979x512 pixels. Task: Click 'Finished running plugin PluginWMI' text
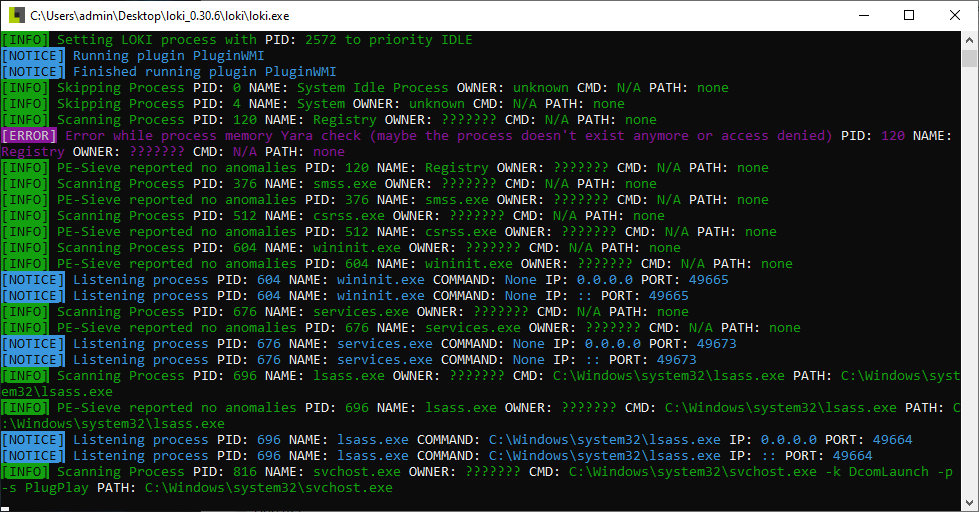tap(205, 72)
